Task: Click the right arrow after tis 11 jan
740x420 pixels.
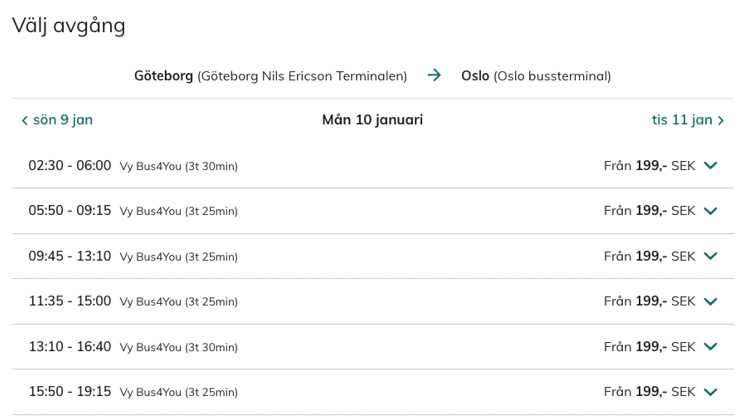Action: tap(720, 121)
